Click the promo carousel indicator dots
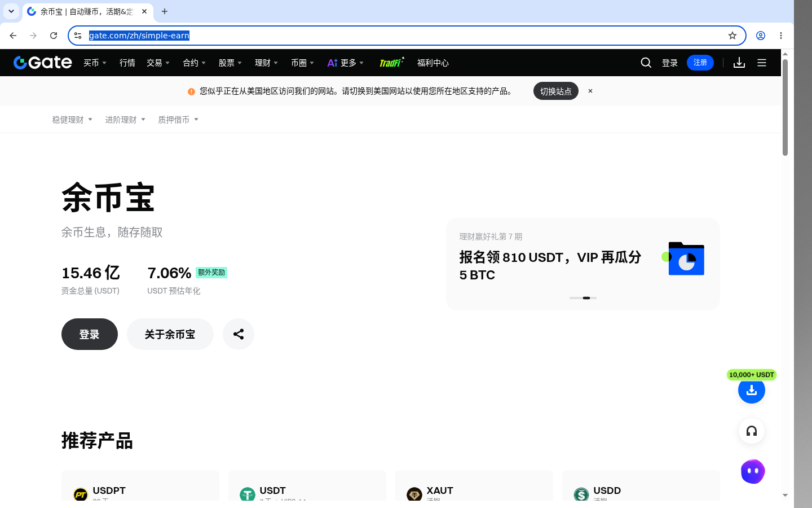Viewport: 812px width, 508px height. (583, 298)
